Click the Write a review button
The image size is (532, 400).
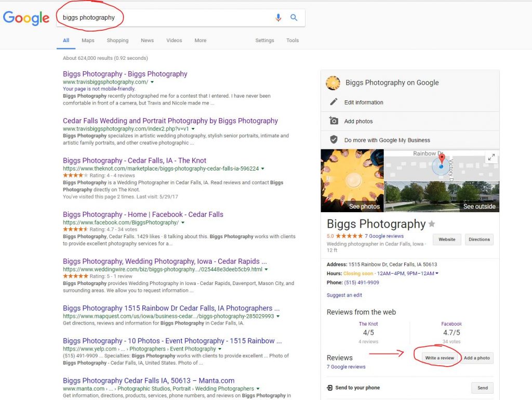440,358
